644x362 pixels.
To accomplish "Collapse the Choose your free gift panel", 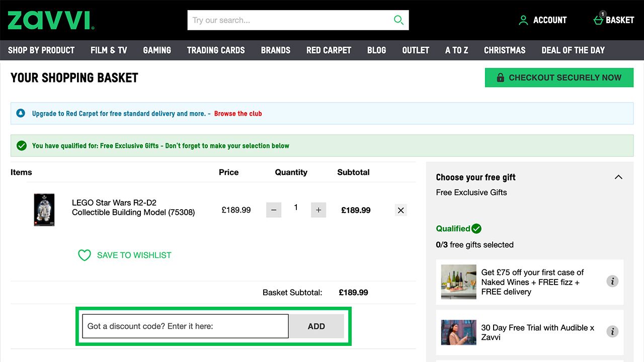I will (x=619, y=177).
